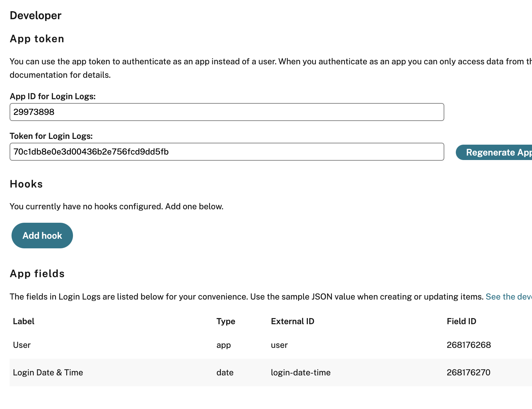Click the Field ID column header
Image resolution: width=532 pixels, height=409 pixels.
pyautogui.click(x=461, y=321)
